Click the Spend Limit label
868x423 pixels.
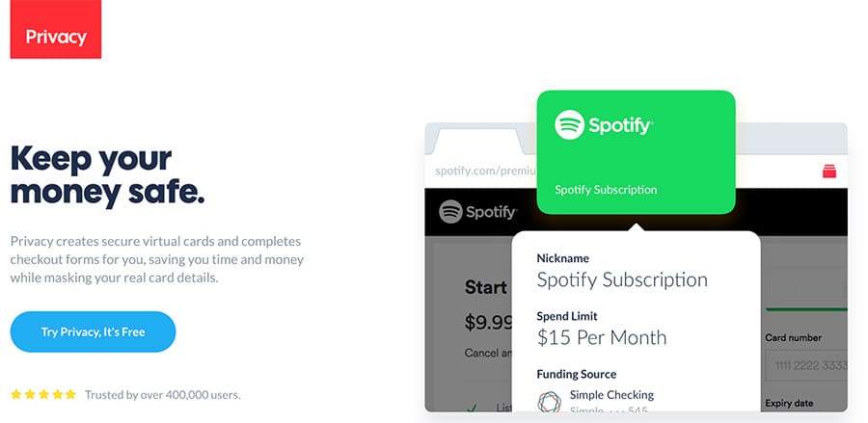pyautogui.click(x=567, y=316)
